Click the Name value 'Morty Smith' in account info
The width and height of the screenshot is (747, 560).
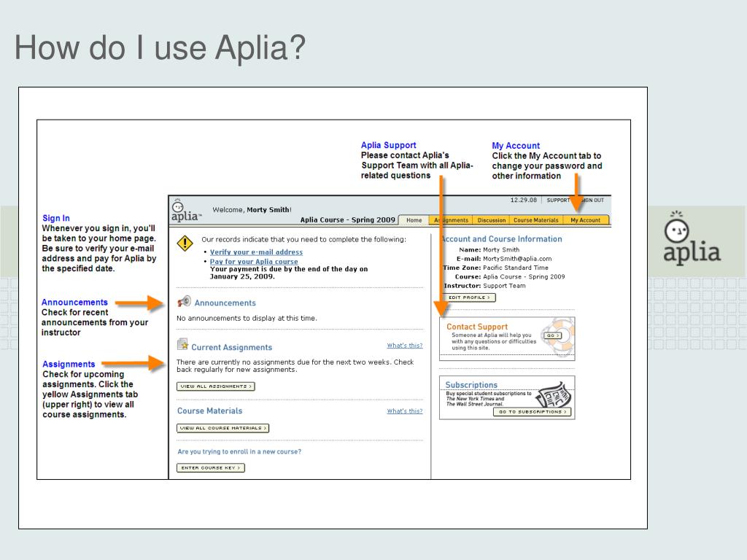(x=501, y=249)
